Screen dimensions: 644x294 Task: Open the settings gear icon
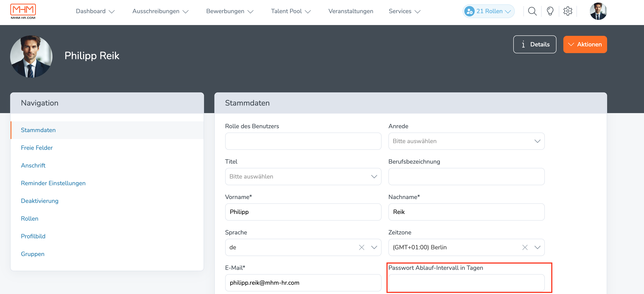tap(568, 11)
